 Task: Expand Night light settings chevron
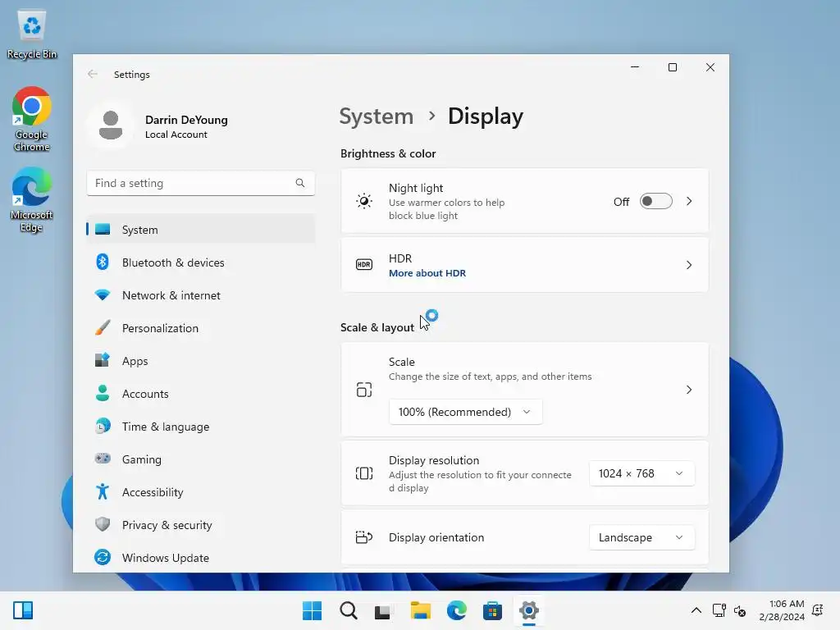pyautogui.click(x=689, y=202)
